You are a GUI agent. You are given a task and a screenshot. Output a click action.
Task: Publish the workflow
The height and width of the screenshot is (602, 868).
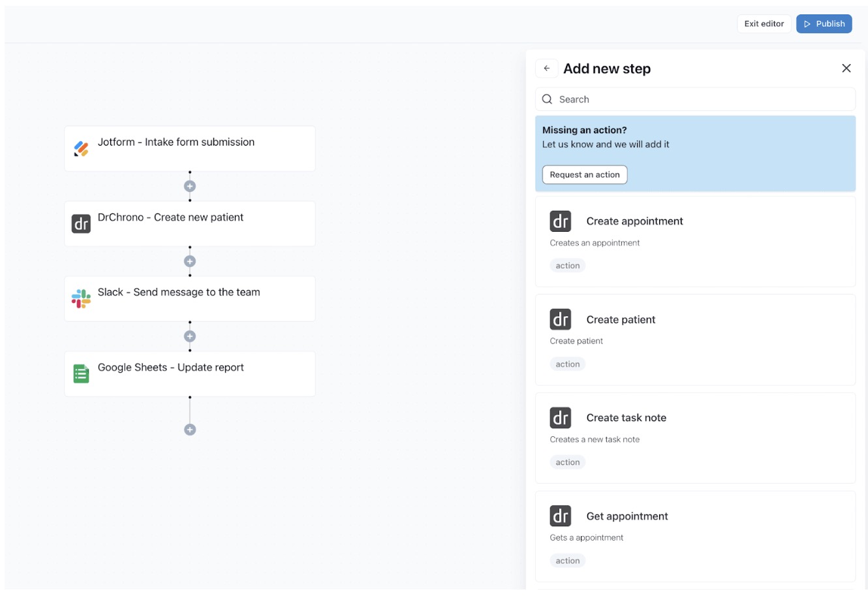point(824,24)
